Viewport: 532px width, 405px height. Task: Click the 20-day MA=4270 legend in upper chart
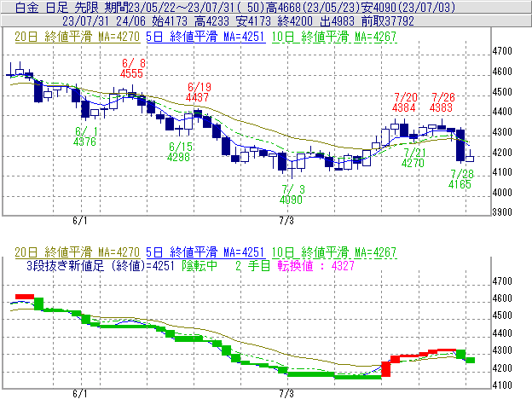(78, 37)
